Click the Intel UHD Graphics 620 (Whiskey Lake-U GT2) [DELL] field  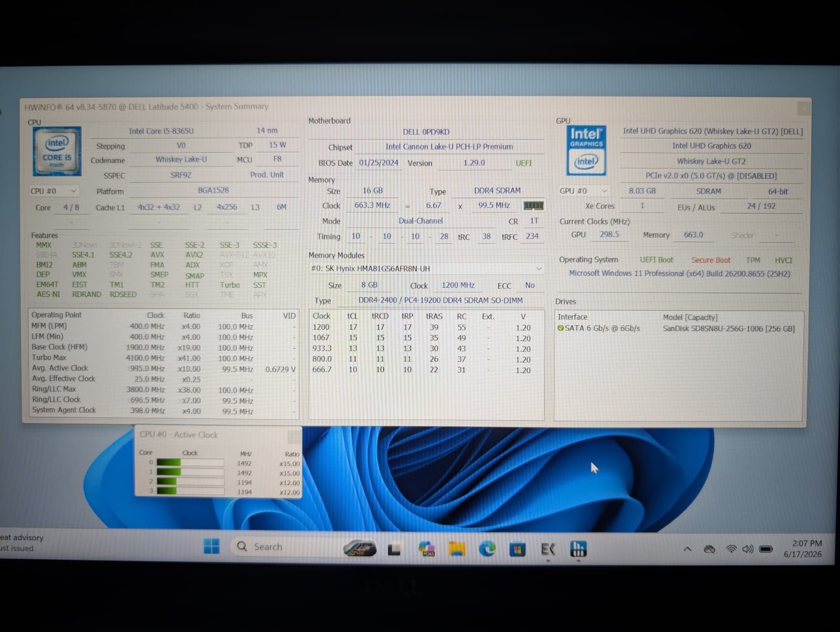712,131
